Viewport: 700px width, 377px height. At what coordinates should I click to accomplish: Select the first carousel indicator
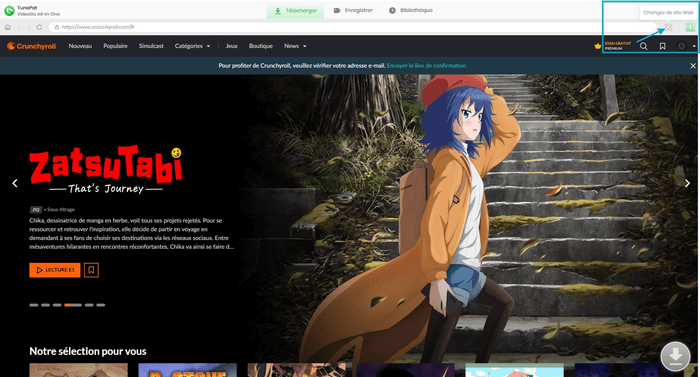tap(33, 305)
